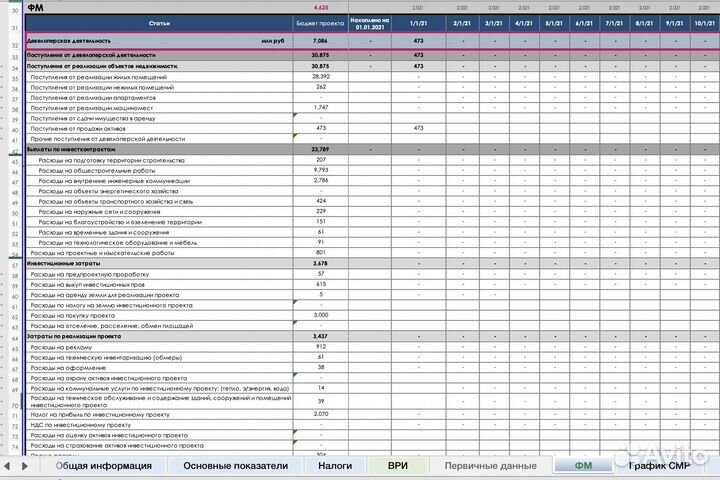Click the 1/1/21 date column header
Screen dimensions: 720x480
419,23
